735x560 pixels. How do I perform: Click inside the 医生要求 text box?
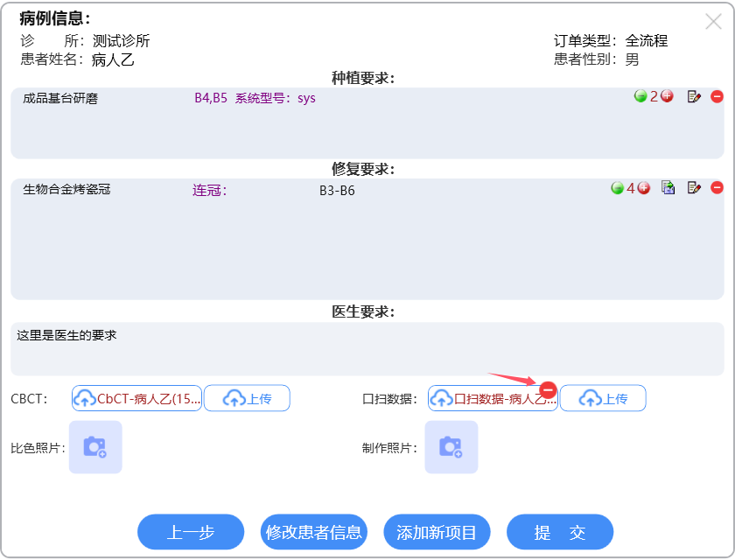pos(367,348)
